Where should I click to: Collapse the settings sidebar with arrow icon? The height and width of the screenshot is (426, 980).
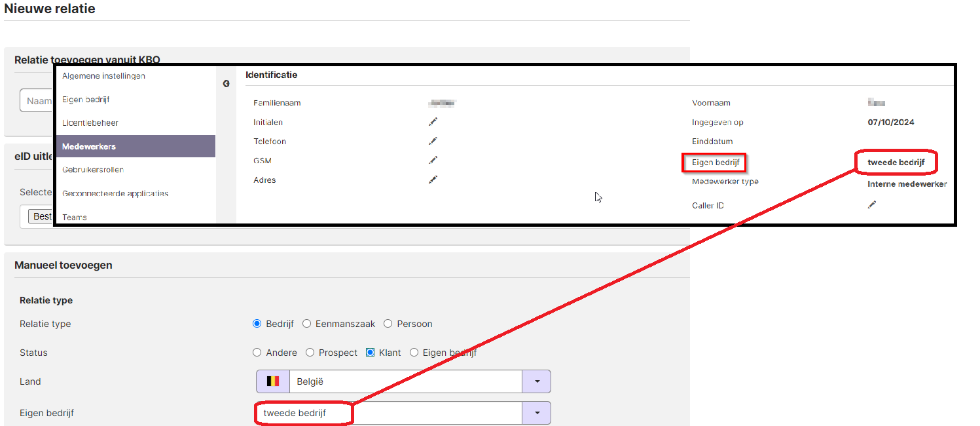(226, 84)
